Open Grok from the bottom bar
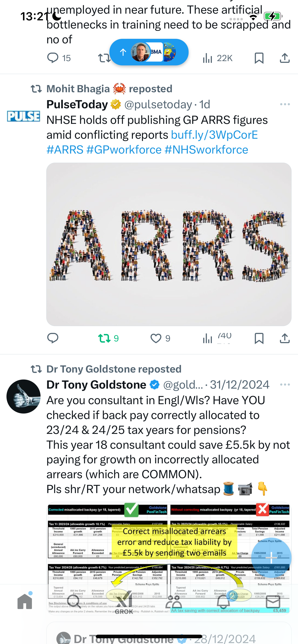This screenshot has height=644, width=298. point(124,602)
